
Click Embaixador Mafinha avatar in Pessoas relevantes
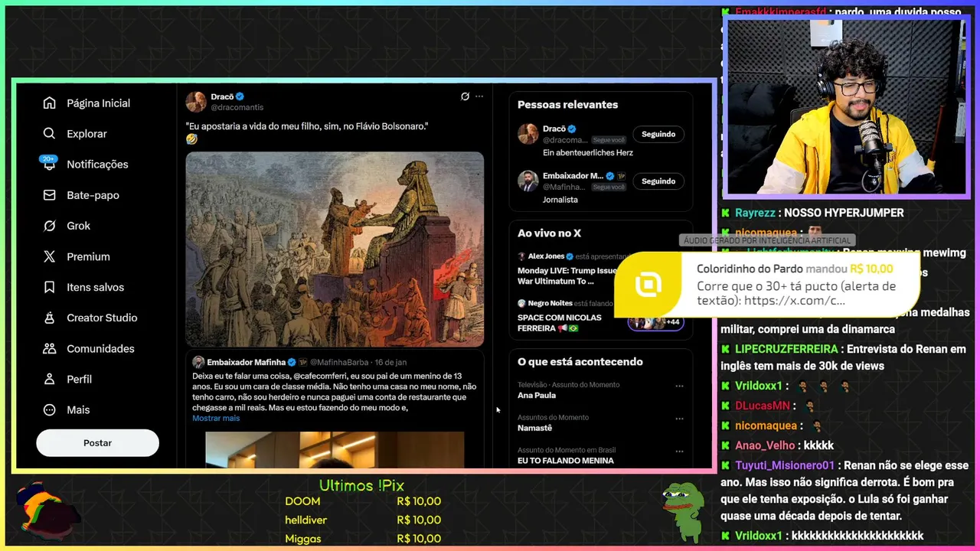pos(528,181)
